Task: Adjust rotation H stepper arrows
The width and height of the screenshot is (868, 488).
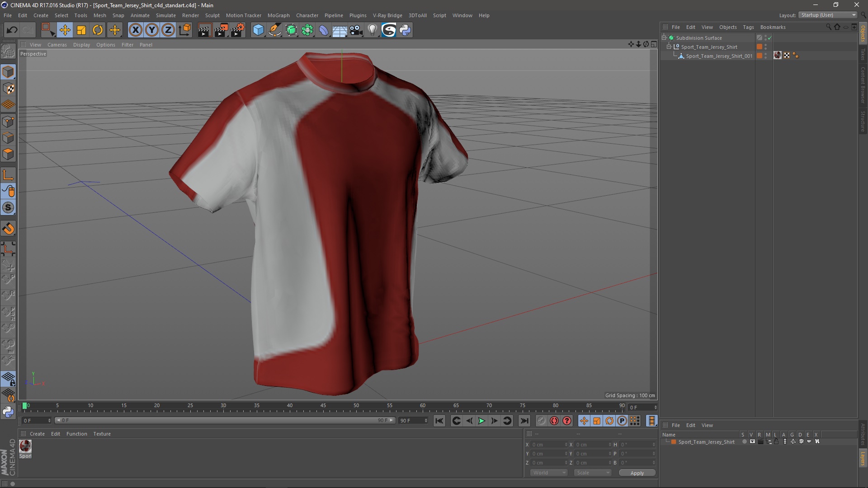Action: pyautogui.click(x=654, y=445)
